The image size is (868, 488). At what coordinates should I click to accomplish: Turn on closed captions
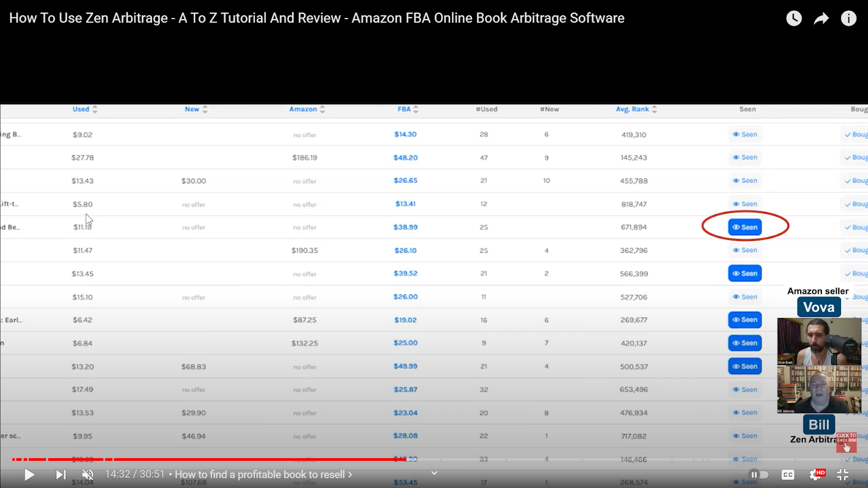pos(788,475)
